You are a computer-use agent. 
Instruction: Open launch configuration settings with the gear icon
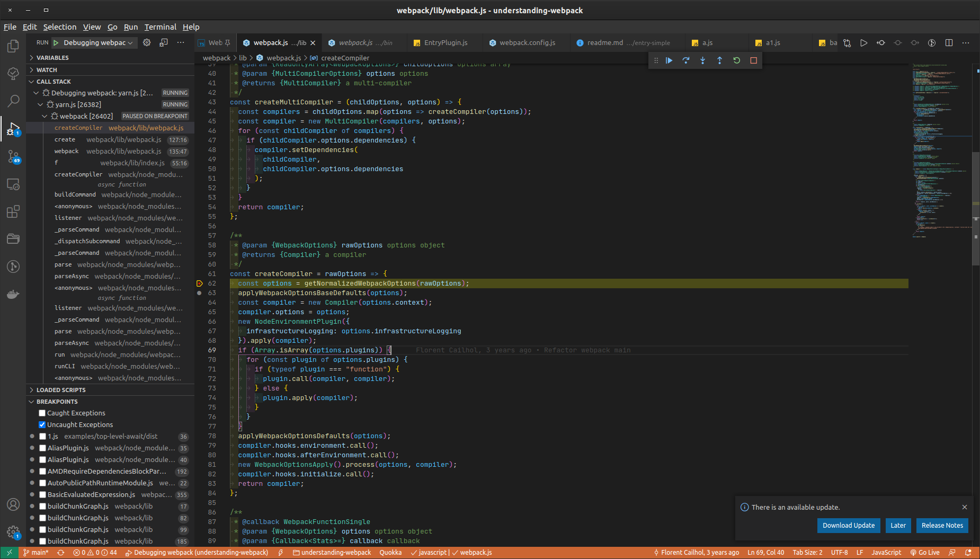tap(147, 42)
